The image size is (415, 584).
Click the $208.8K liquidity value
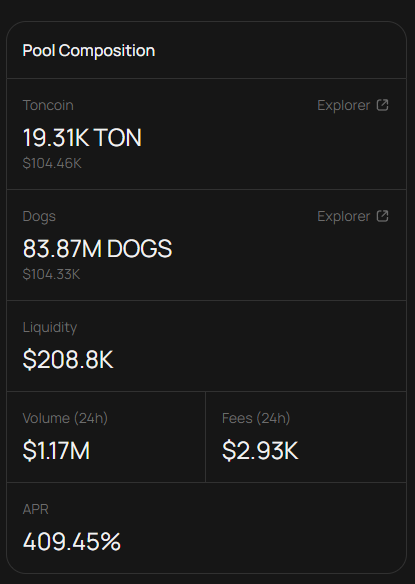(x=68, y=359)
